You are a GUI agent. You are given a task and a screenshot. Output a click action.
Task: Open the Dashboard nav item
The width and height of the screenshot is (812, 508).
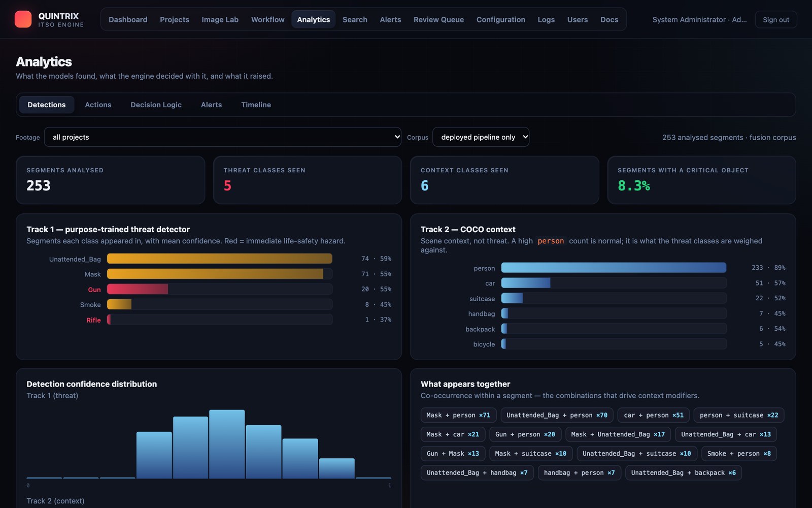click(128, 19)
